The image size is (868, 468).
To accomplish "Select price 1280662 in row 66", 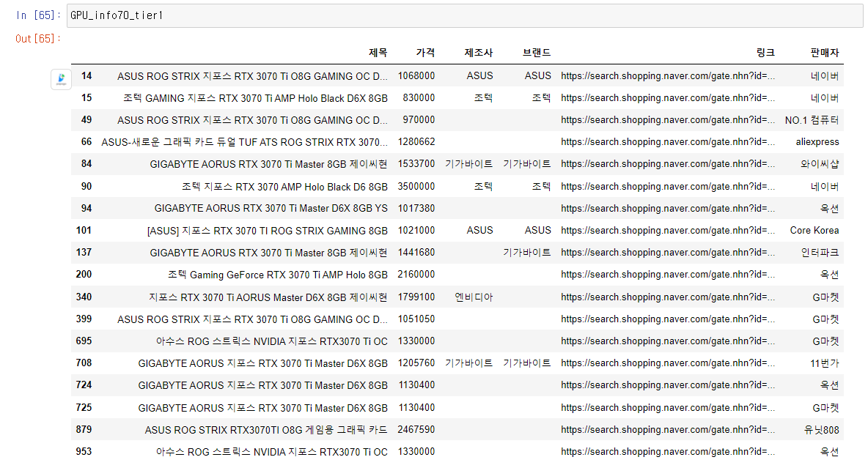I will [416, 142].
